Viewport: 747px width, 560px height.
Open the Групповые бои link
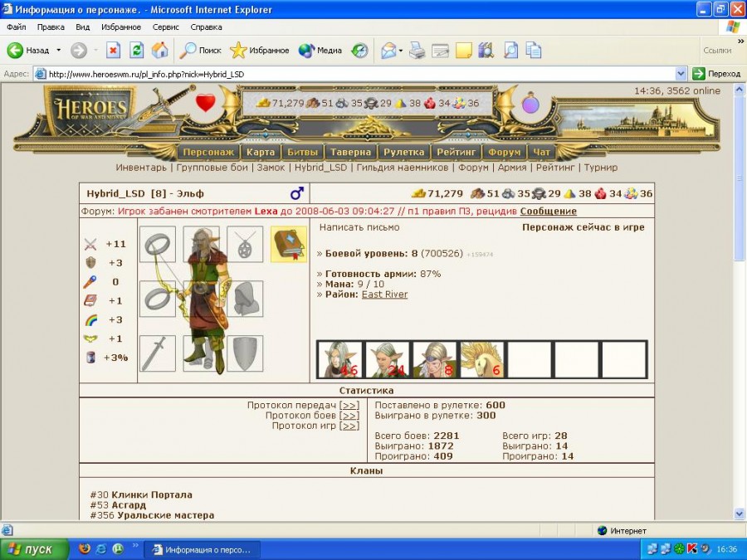pos(212,168)
